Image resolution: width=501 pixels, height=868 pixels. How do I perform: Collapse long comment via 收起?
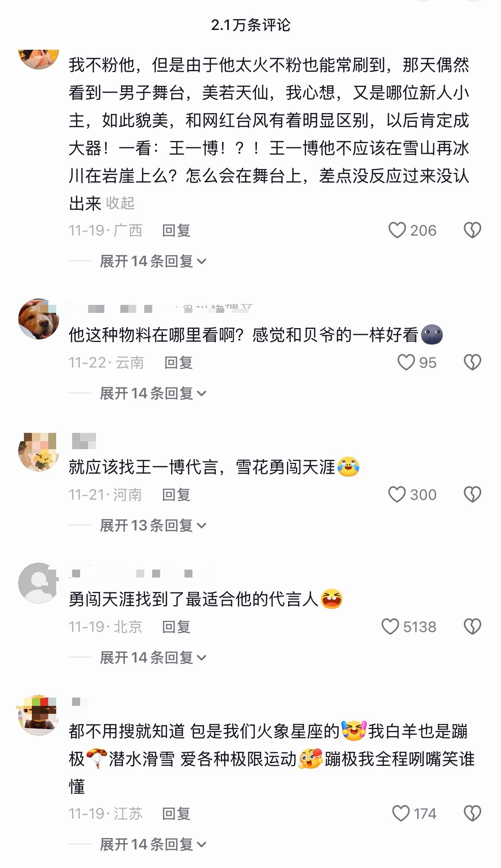(120, 203)
